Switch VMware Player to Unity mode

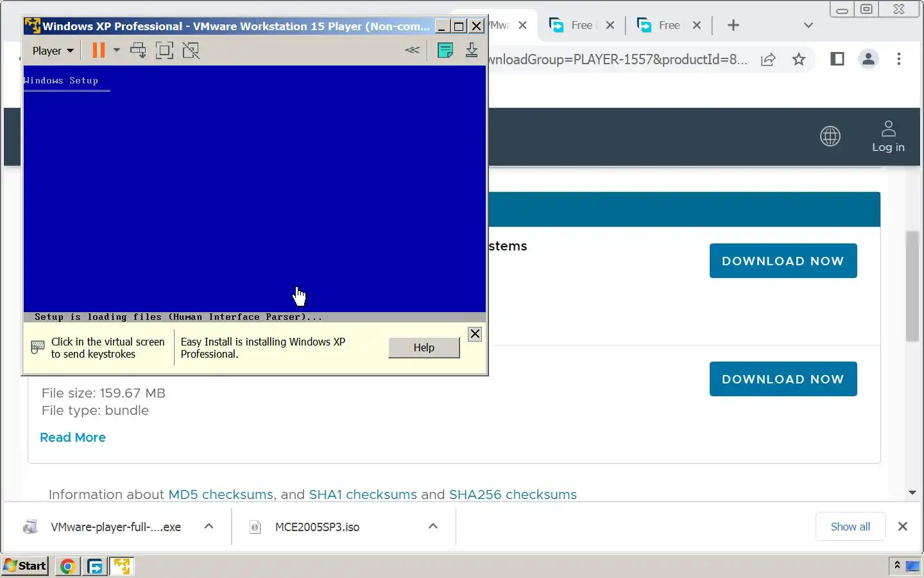click(191, 50)
